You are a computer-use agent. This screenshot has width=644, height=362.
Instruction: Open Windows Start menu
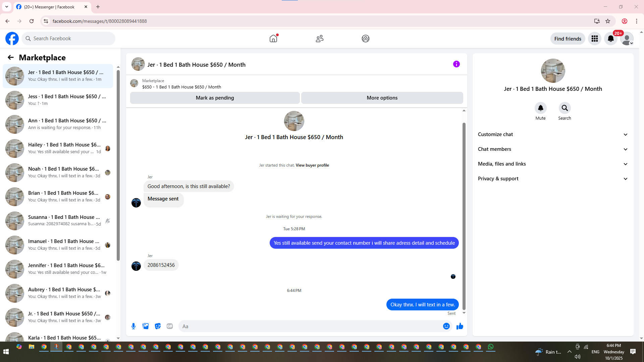(6, 352)
